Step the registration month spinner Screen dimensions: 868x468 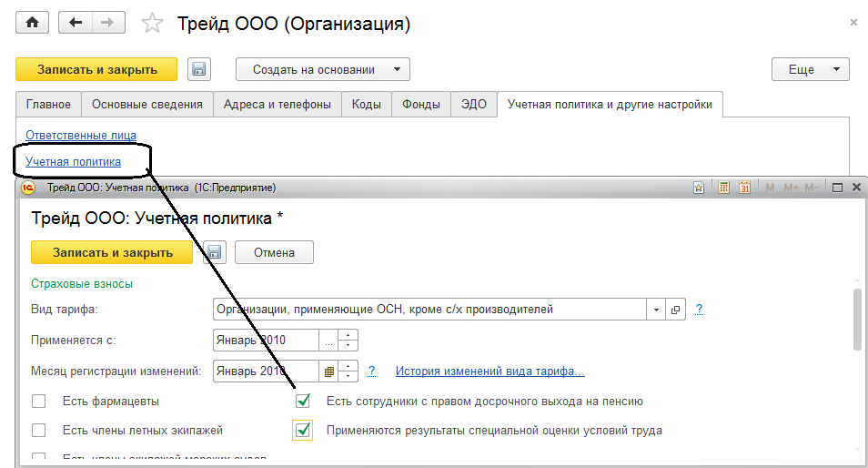click(x=348, y=371)
